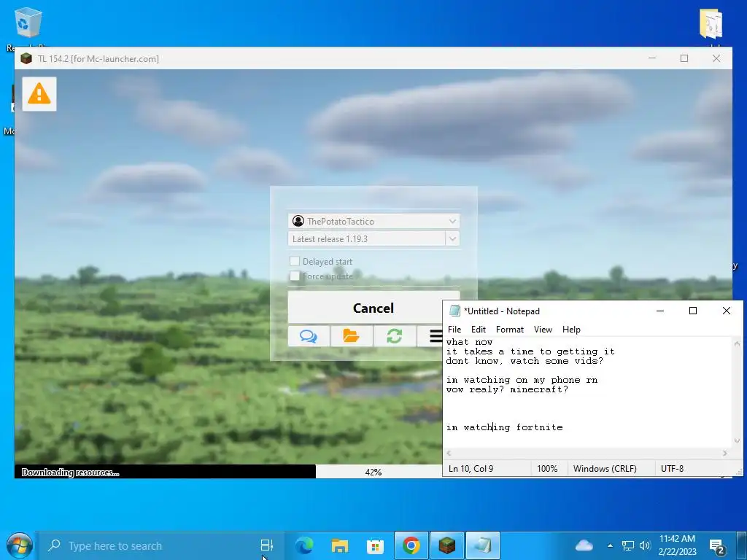
Task: Click the green refresh arrows icon
Action: click(395, 336)
